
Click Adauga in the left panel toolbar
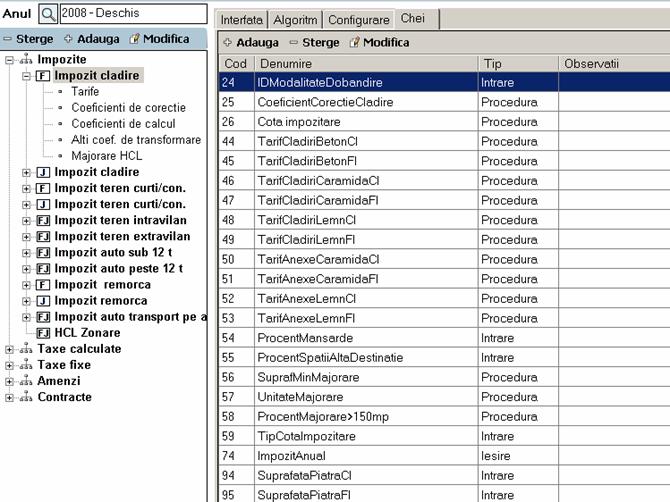click(x=91, y=39)
